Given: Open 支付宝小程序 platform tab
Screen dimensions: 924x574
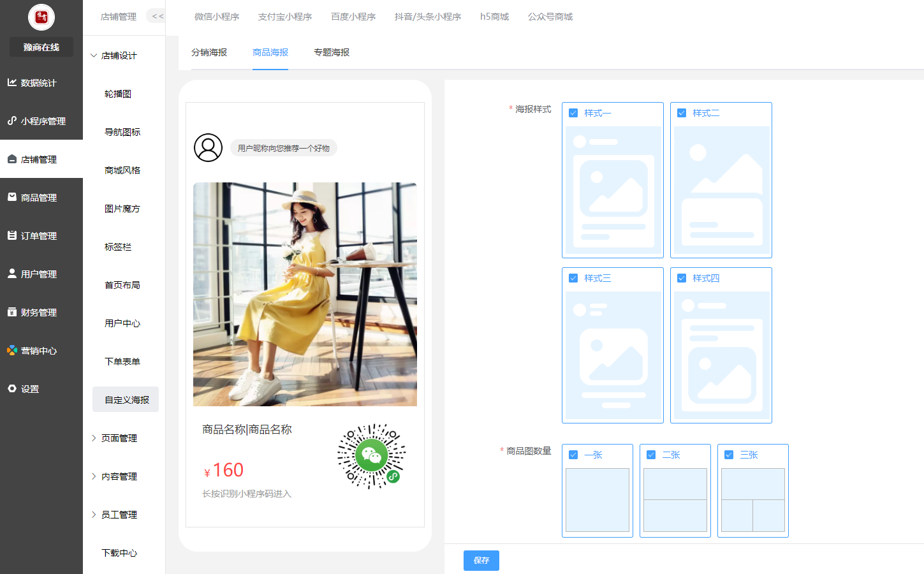Looking at the screenshot, I should tap(285, 17).
